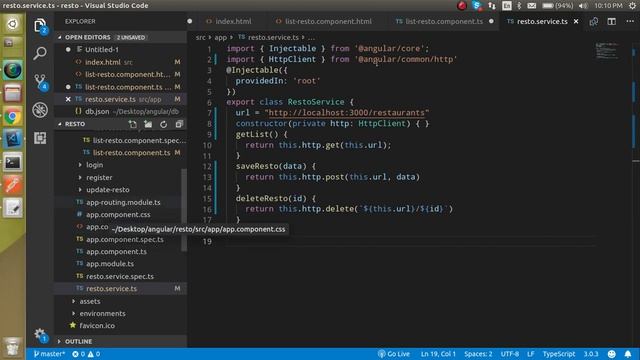This screenshot has height=360, width=640.
Task: Open the Debug view in activity bar
Action: coord(40,110)
